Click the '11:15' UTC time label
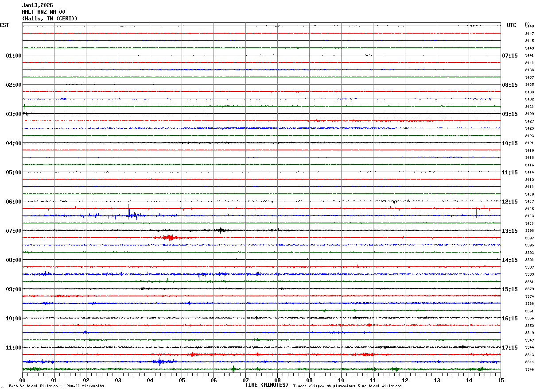Image resolution: width=536 pixels, height=392 pixels. tap(510, 173)
